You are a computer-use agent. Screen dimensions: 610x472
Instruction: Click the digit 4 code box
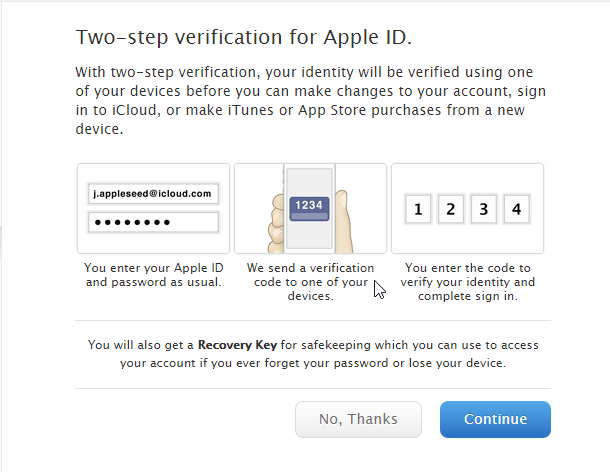[x=516, y=209]
